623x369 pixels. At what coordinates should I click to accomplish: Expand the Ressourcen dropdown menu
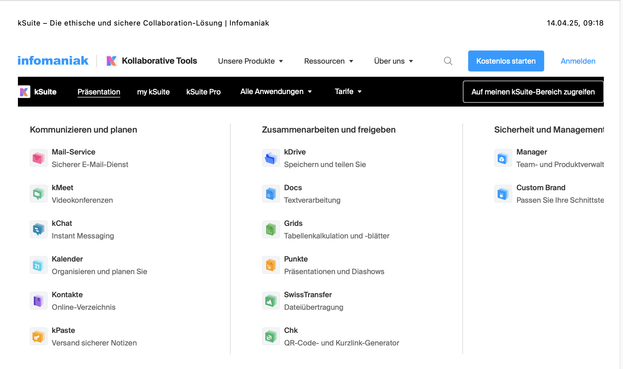(329, 61)
